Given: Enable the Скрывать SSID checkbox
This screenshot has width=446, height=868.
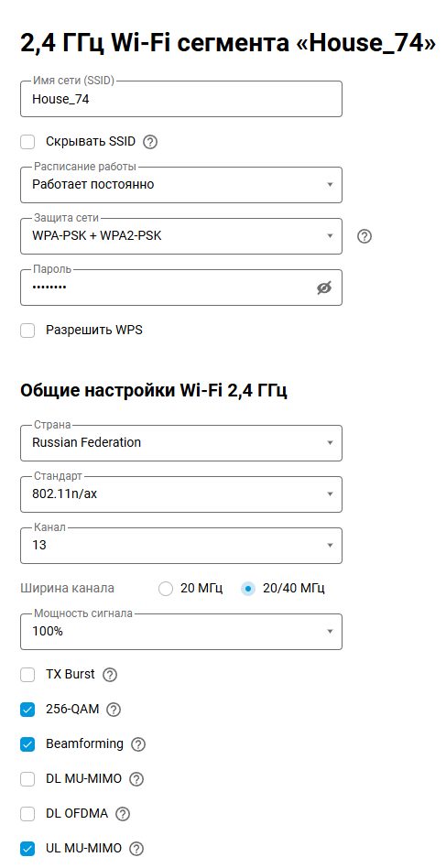Looking at the screenshot, I should [x=27, y=142].
